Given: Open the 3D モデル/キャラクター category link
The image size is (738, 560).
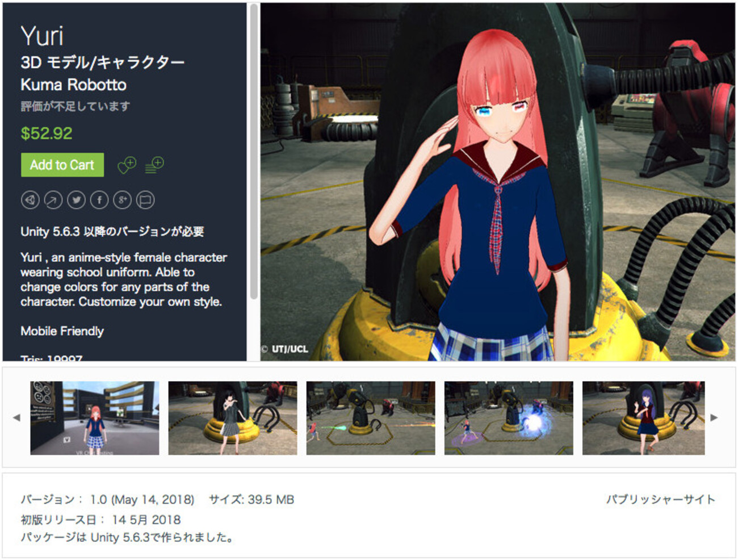Looking at the screenshot, I should point(103,62).
